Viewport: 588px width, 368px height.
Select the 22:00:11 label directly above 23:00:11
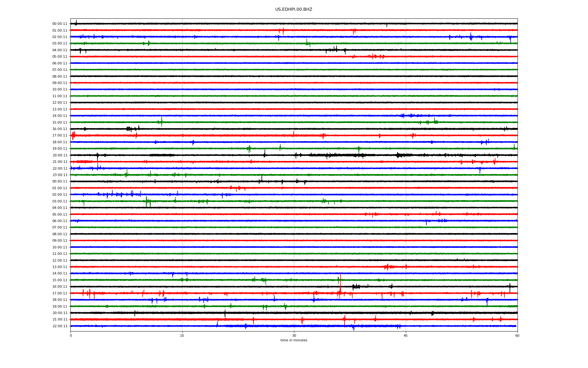tap(60, 168)
